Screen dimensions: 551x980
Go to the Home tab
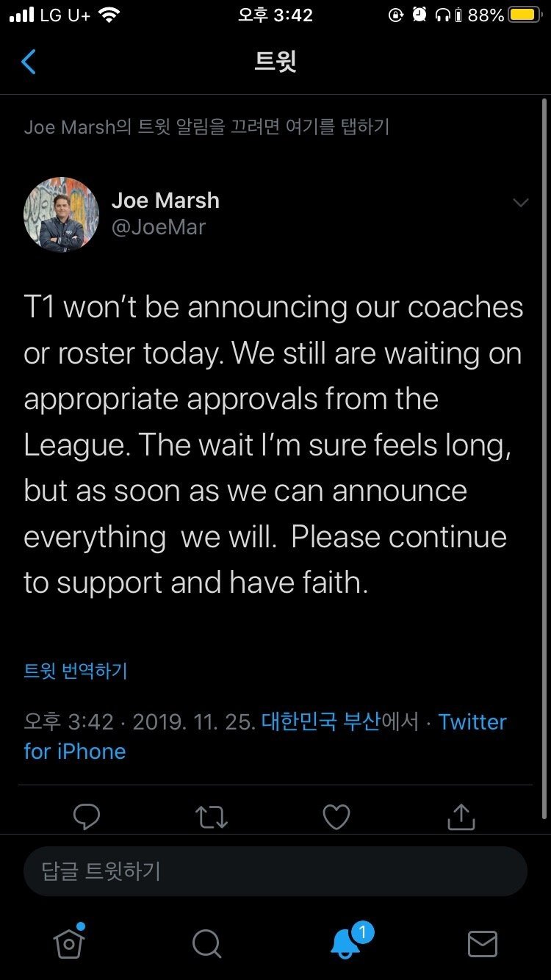tap(69, 943)
